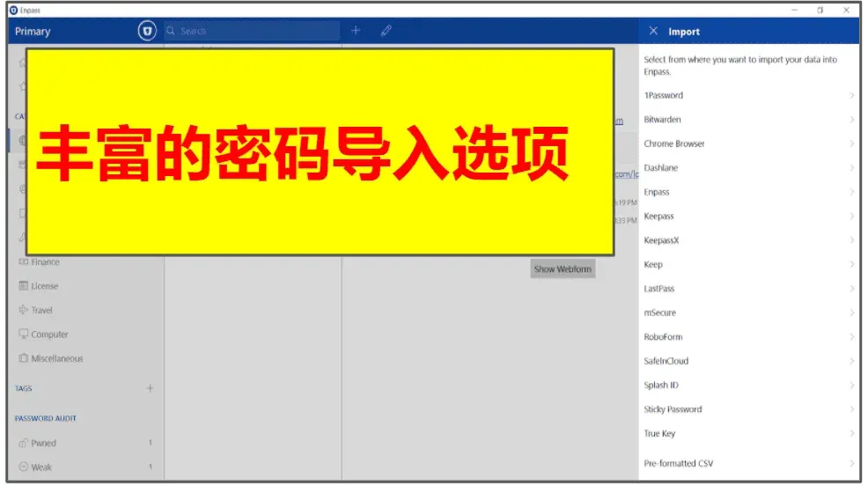Viewport: 868px width, 486px height.
Task: Choose 1Password import source
Action: [x=749, y=95]
